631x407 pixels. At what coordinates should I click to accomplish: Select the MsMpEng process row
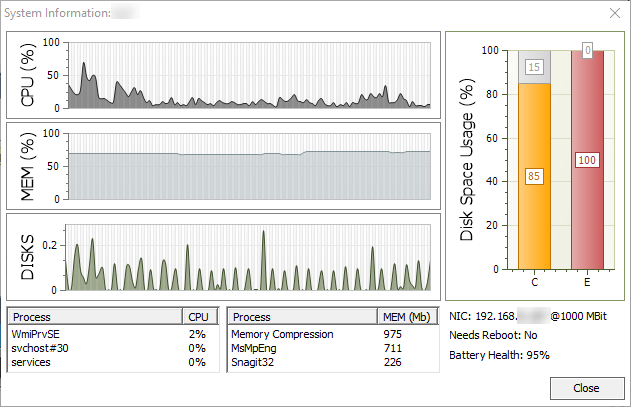(333, 348)
